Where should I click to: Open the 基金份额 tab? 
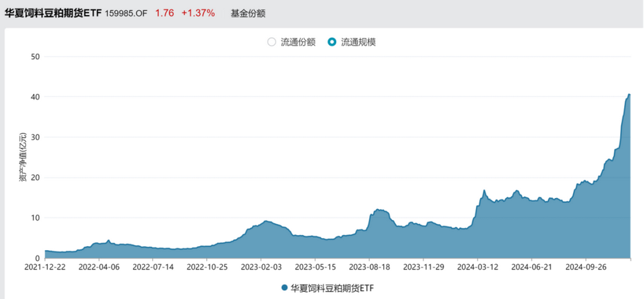(x=248, y=13)
